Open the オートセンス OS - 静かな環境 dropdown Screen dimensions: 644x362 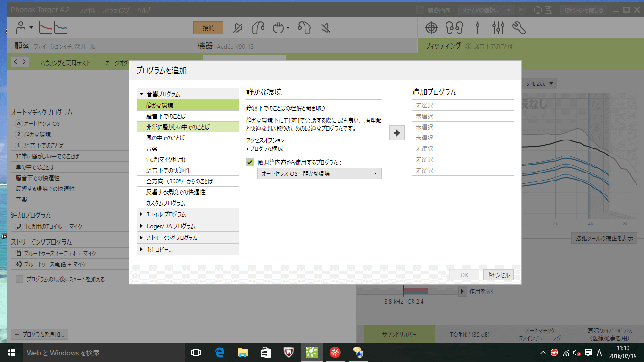[x=319, y=173]
